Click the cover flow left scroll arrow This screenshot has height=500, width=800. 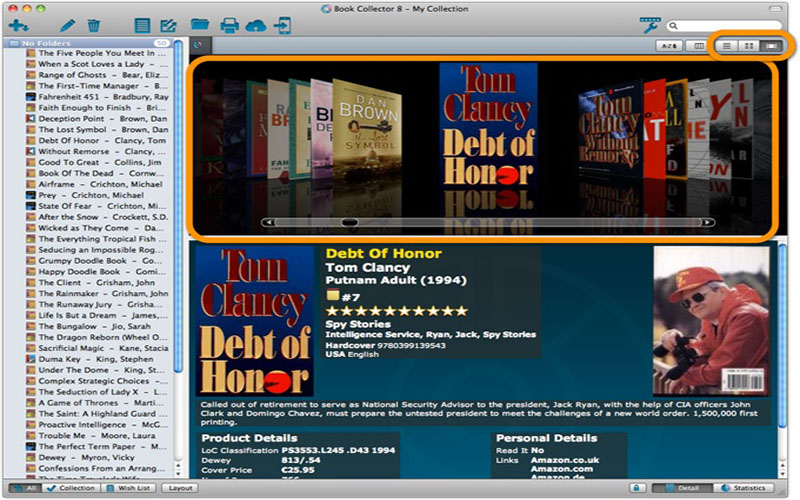(x=268, y=222)
